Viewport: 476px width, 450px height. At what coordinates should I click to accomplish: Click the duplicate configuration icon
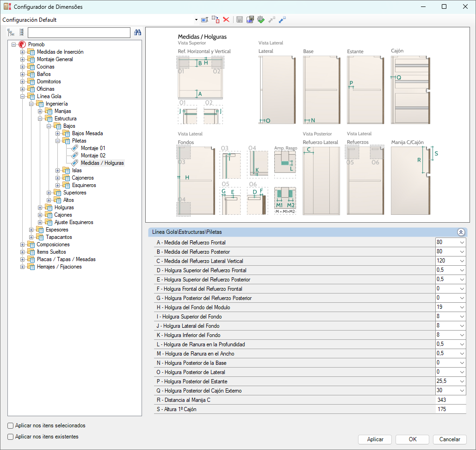point(216,19)
